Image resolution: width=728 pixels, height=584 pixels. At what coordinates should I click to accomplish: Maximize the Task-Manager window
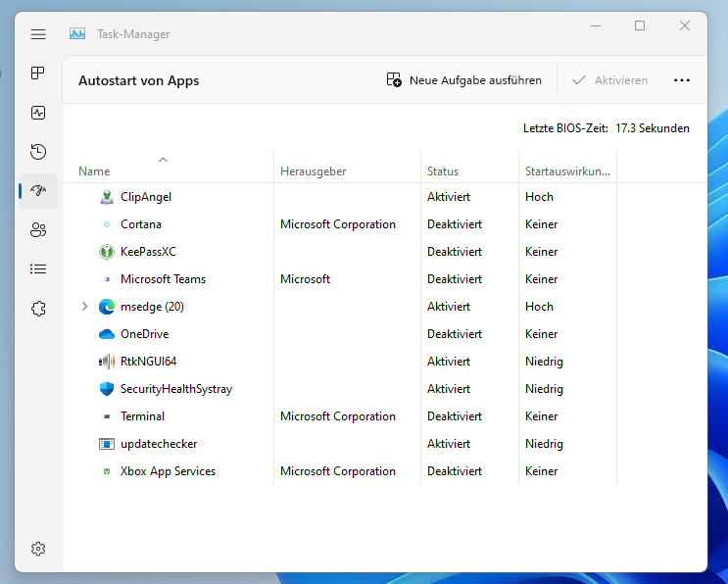[x=640, y=26]
